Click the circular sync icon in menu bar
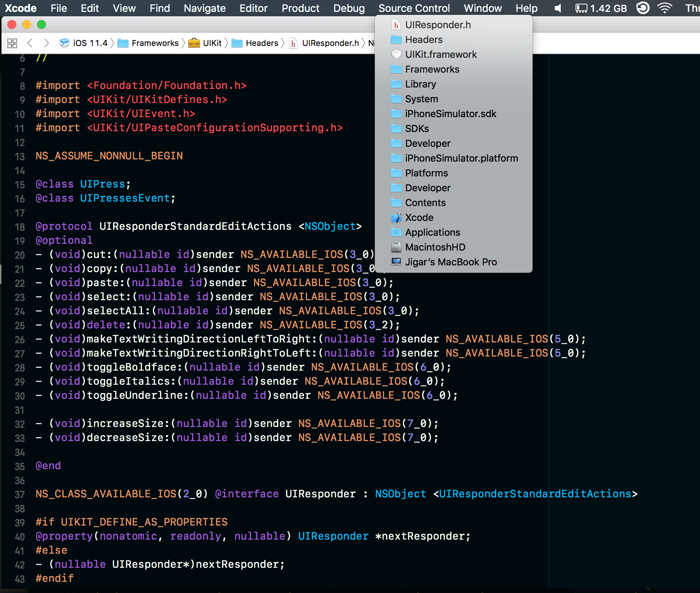Screen dimensions: 700x593 point(643,8)
